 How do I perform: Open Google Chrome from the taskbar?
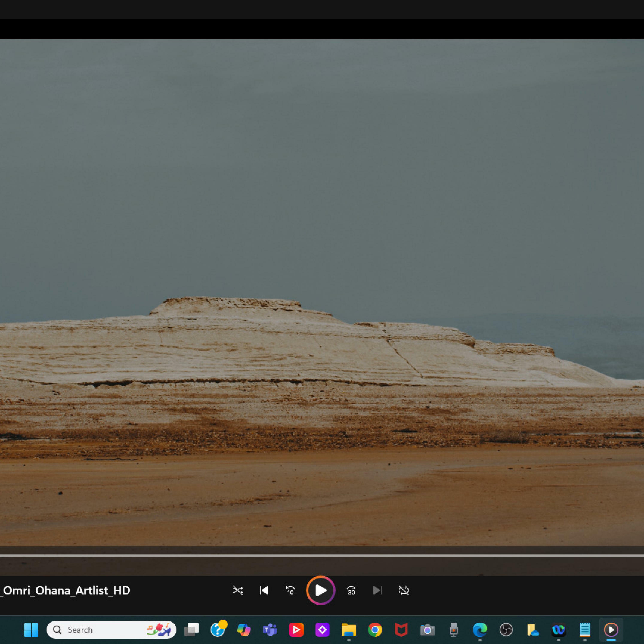pyautogui.click(x=375, y=630)
